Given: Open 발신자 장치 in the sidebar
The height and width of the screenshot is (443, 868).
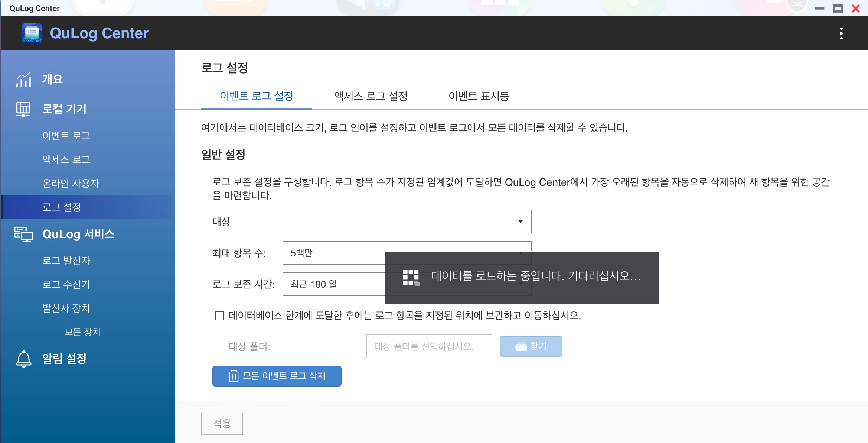Looking at the screenshot, I should [x=66, y=308].
